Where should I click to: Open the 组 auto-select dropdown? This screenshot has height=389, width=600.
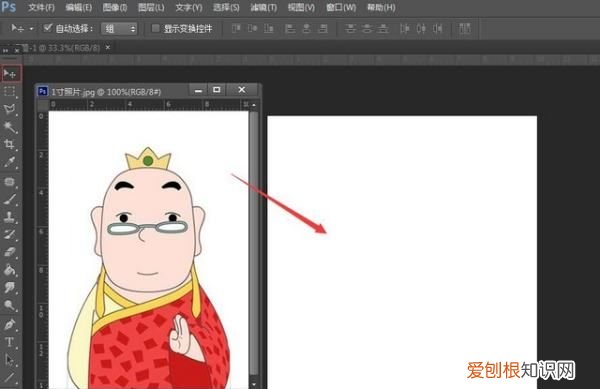(119, 28)
